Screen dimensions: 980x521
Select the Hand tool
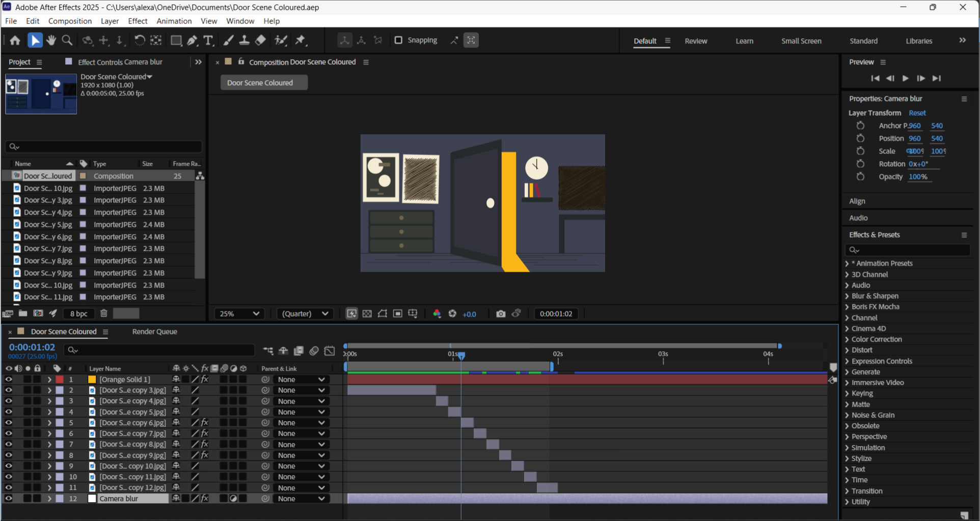point(51,40)
